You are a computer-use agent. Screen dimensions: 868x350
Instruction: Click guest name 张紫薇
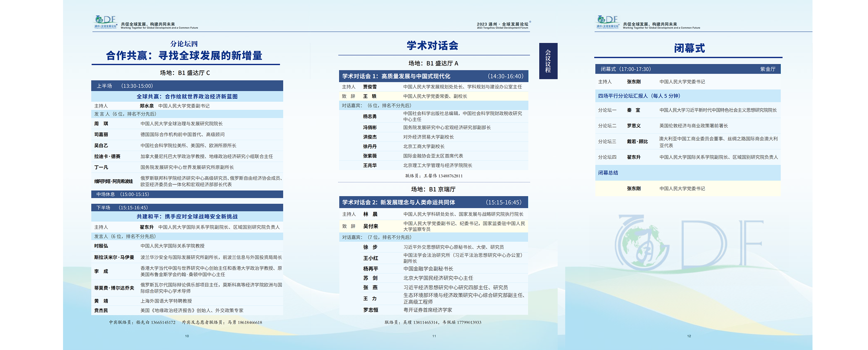tap(370, 156)
